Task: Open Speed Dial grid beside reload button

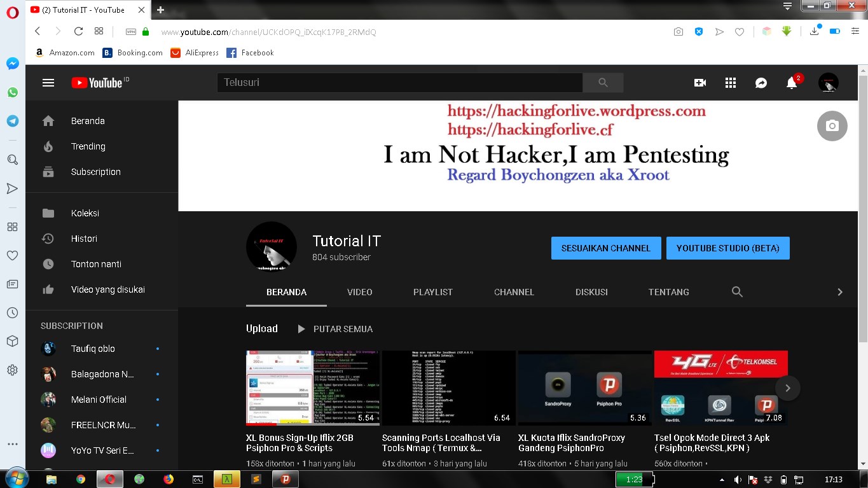Action: point(99,31)
